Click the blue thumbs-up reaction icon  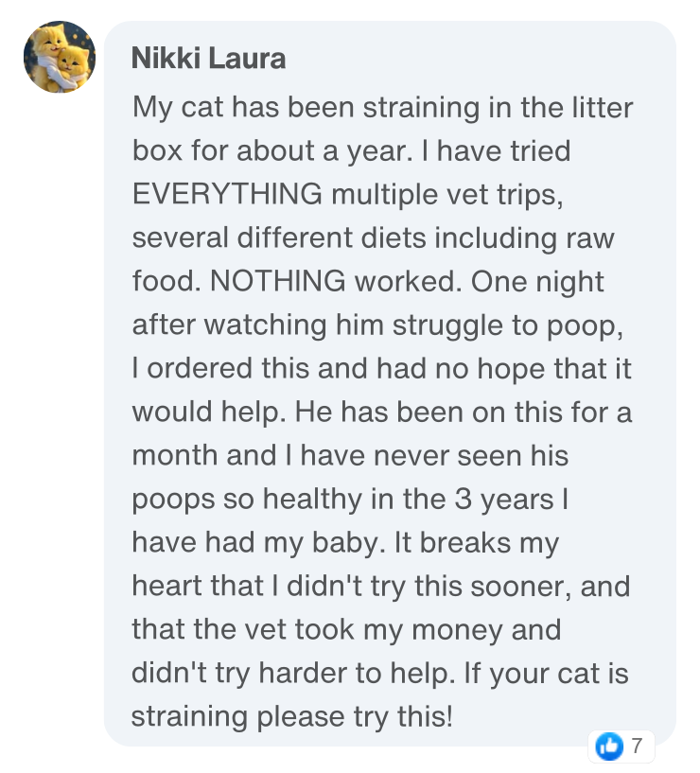pos(609,747)
